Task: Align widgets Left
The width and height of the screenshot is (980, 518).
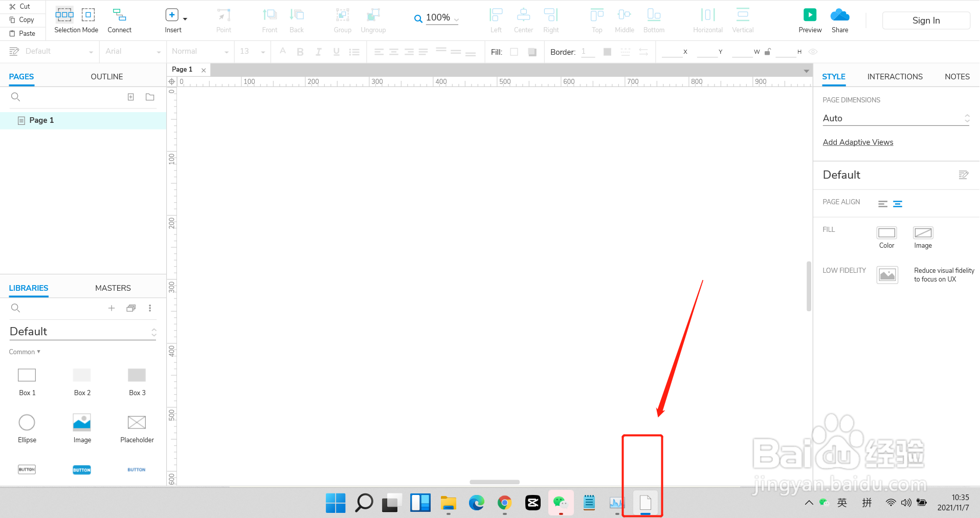Action: [496, 20]
